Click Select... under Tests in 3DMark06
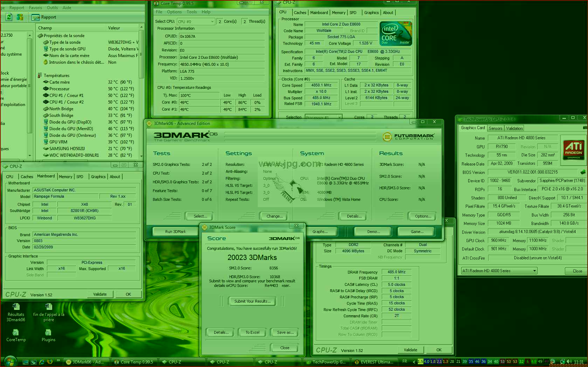This screenshot has height=367, width=588. (200, 216)
